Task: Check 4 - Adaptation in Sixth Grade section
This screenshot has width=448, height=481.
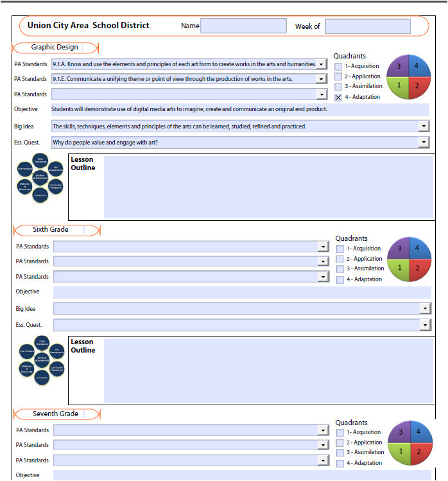Action: tap(340, 280)
